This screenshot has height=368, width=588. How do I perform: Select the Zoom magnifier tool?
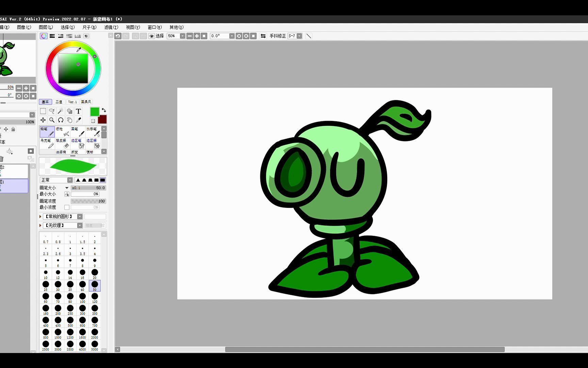[52, 120]
